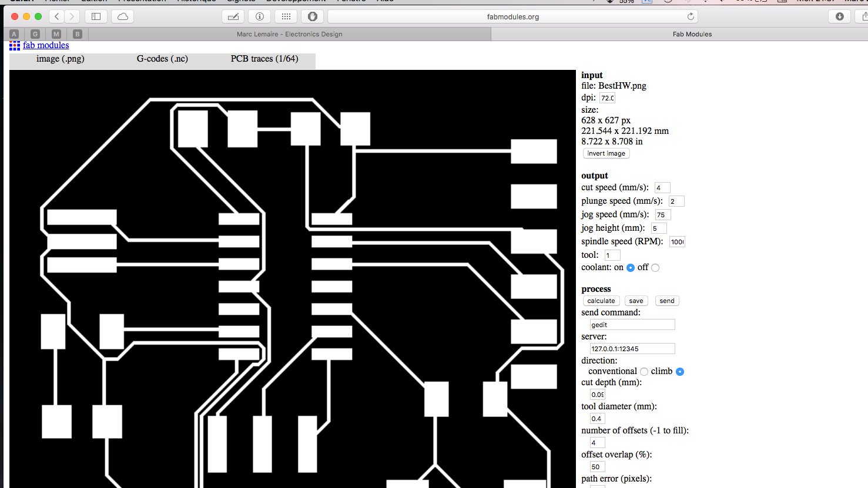Click the tool number field
Viewport: 868px width, 488px height.
(612, 255)
